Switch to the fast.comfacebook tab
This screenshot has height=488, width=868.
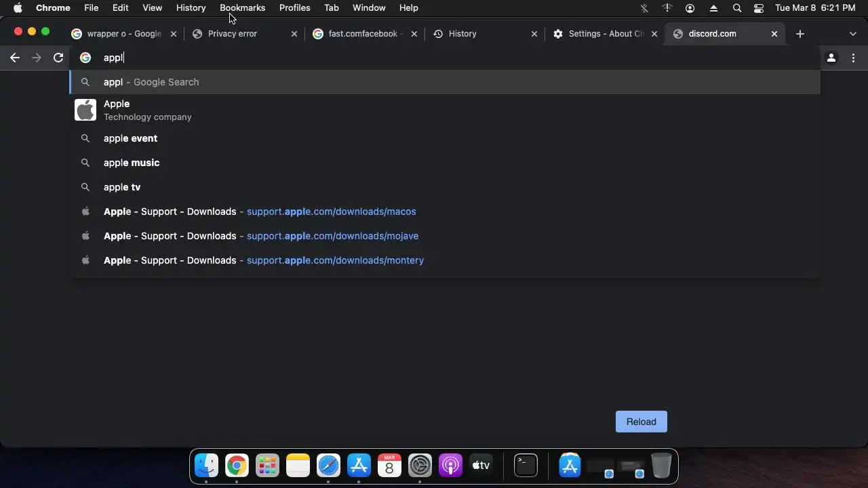click(363, 34)
